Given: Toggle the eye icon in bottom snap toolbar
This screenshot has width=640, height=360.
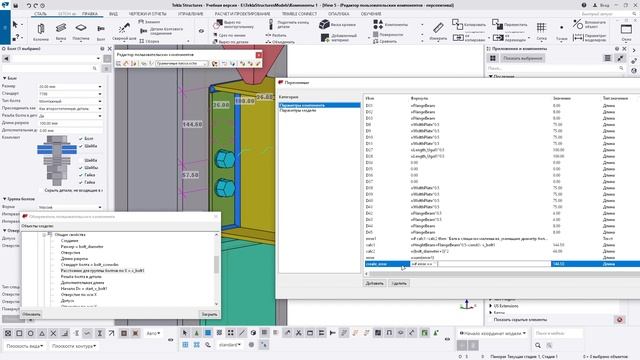Looking at the screenshot, I should pos(171,340).
